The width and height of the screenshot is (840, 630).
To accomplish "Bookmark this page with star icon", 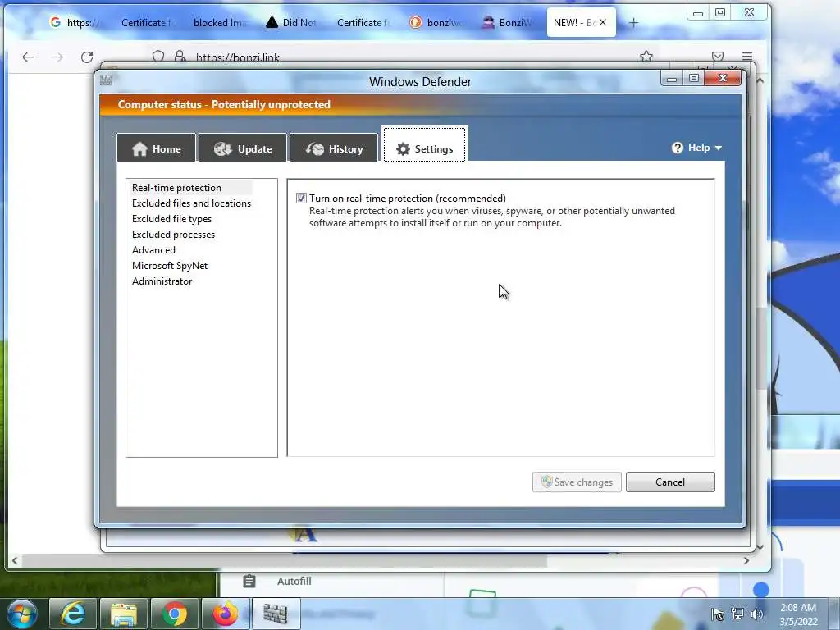I will (646, 57).
